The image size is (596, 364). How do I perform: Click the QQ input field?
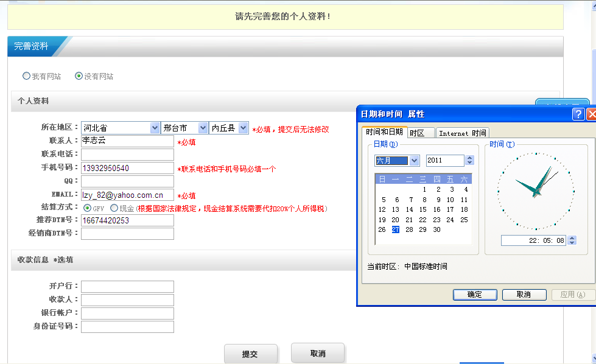point(127,181)
